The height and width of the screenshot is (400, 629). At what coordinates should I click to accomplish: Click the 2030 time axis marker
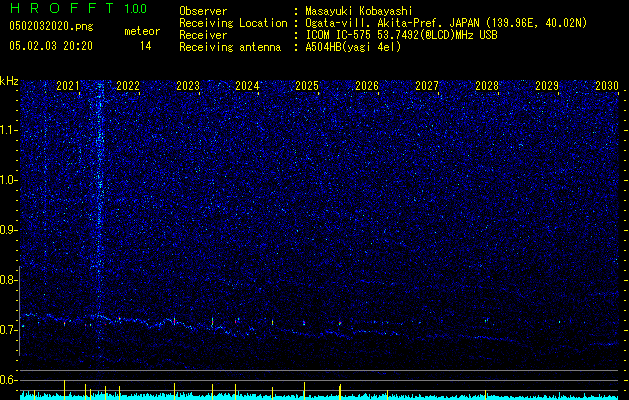click(607, 86)
